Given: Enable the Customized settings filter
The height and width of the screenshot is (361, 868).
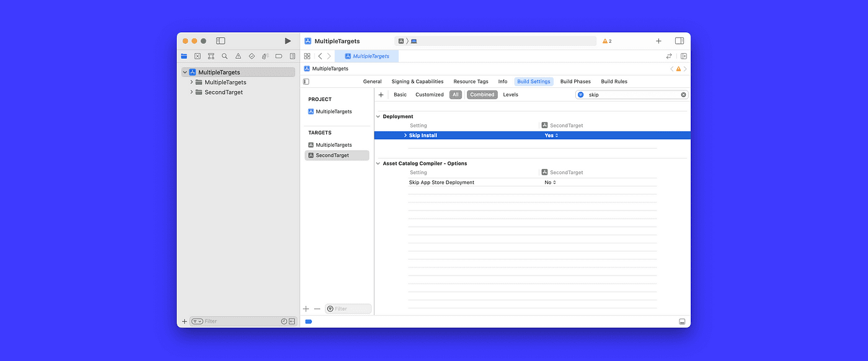Looking at the screenshot, I should pos(430,94).
